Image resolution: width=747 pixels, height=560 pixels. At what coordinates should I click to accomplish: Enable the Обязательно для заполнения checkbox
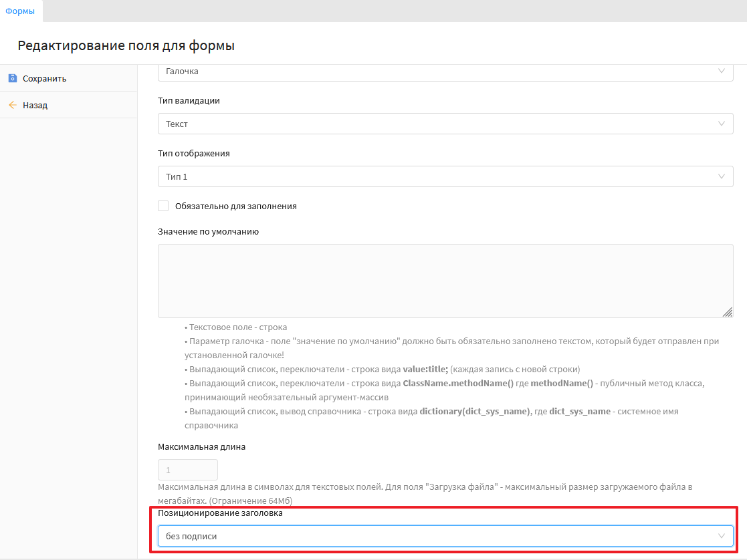coord(163,206)
